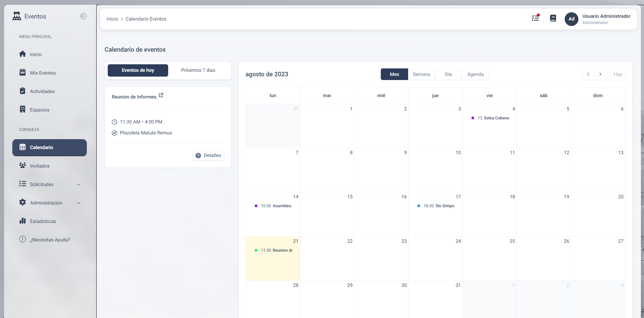This screenshot has width=644, height=318.
Task: Select the Calendario icon in sidebar
Action: coord(22,147)
